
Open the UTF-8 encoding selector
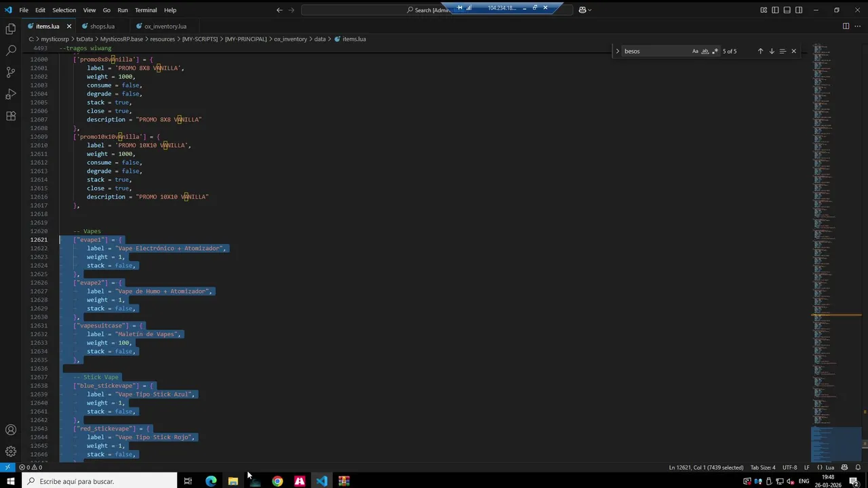coord(789,468)
